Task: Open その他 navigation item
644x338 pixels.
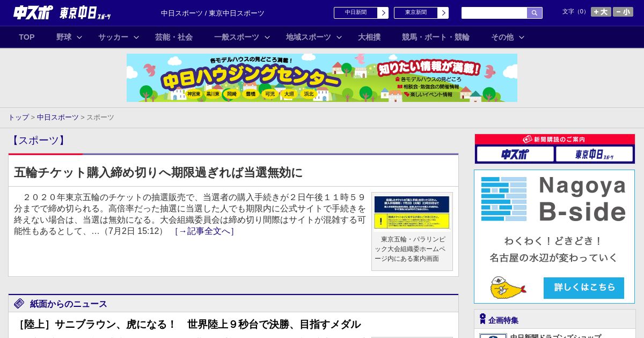Action: click(x=502, y=37)
